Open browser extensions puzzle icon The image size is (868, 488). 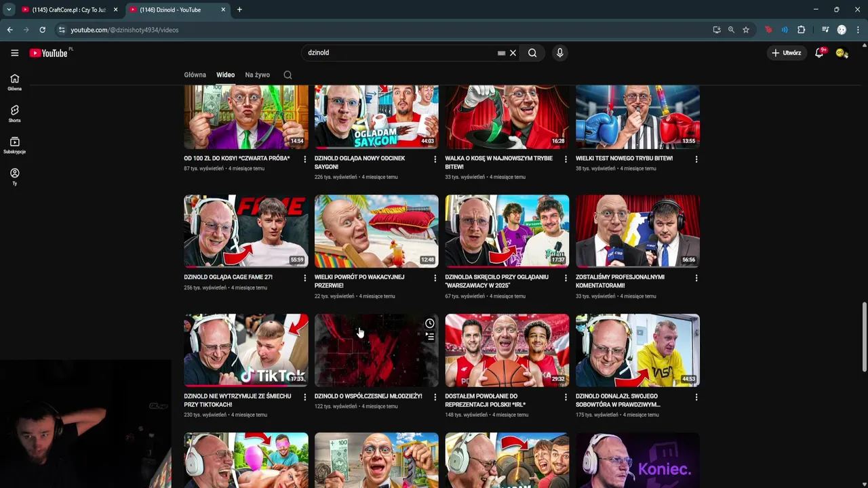[801, 30]
